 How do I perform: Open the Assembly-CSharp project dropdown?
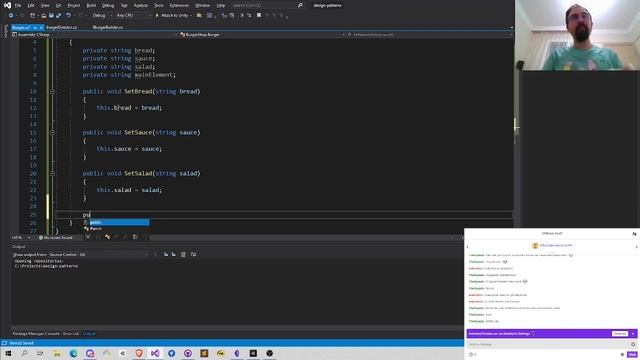pos(95,35)
